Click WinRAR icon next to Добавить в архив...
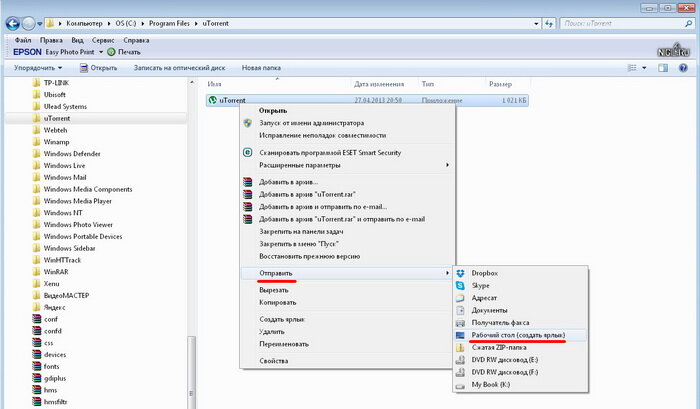This screenshot has width=700, height=409. [248, 182]
